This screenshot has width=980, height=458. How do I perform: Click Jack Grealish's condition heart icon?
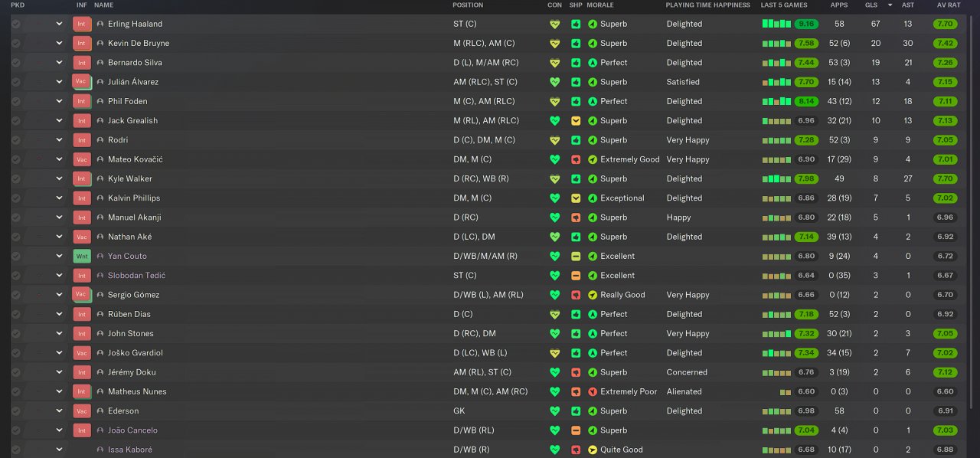click(x=555, y=120)
